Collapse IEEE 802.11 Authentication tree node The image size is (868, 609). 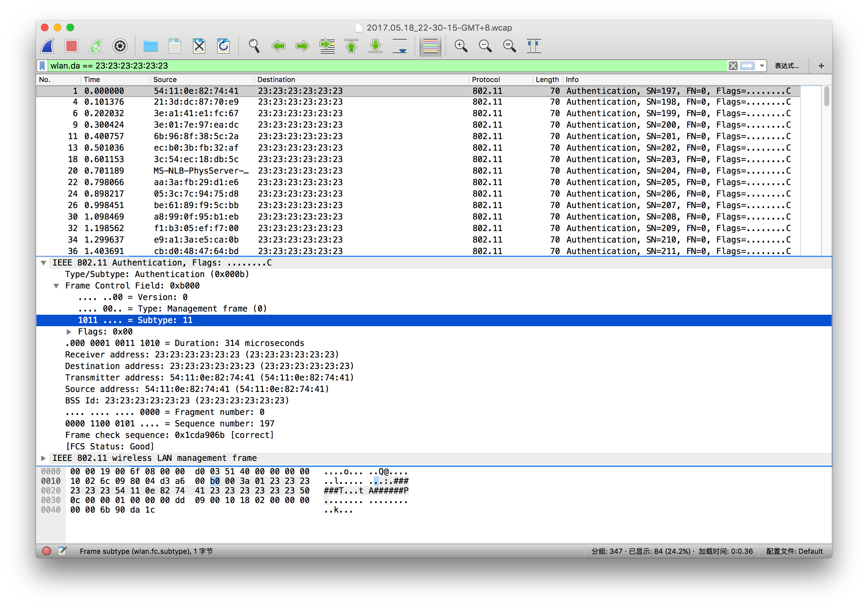click(43, 263)
